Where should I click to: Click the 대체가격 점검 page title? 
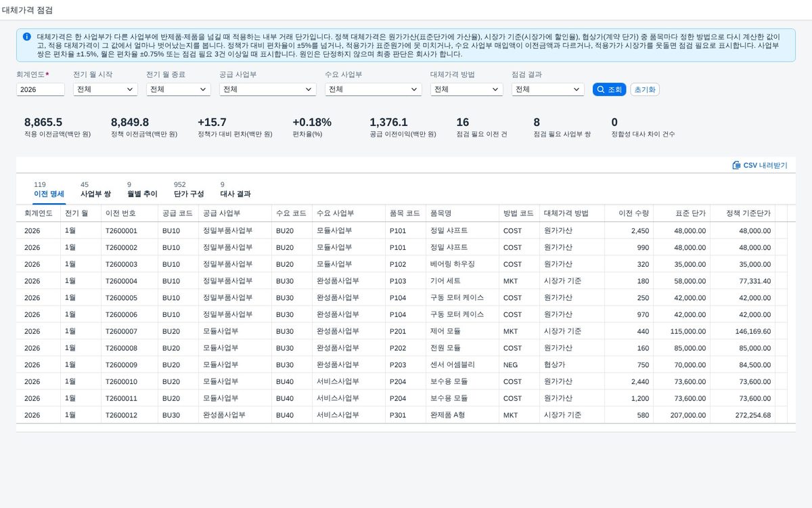pos(27,10)
